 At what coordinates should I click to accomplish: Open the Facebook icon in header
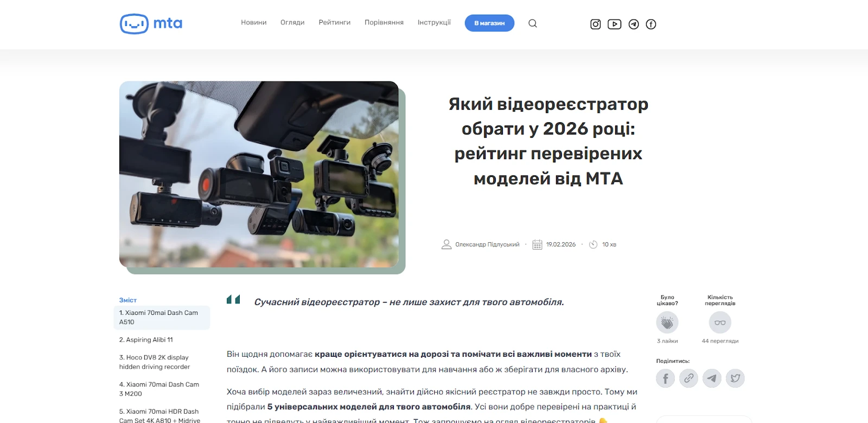(651, 24)
